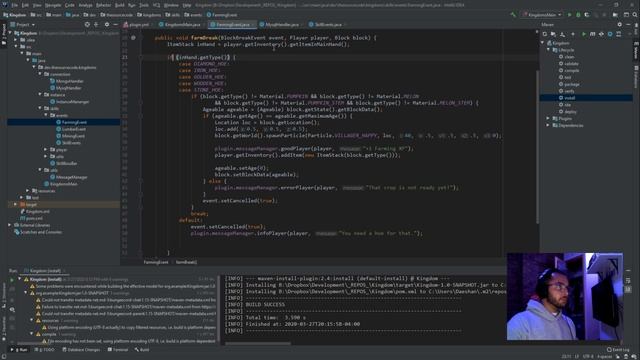
Task: Execute Maven goal 'm' icon
Action: point(592,34)
